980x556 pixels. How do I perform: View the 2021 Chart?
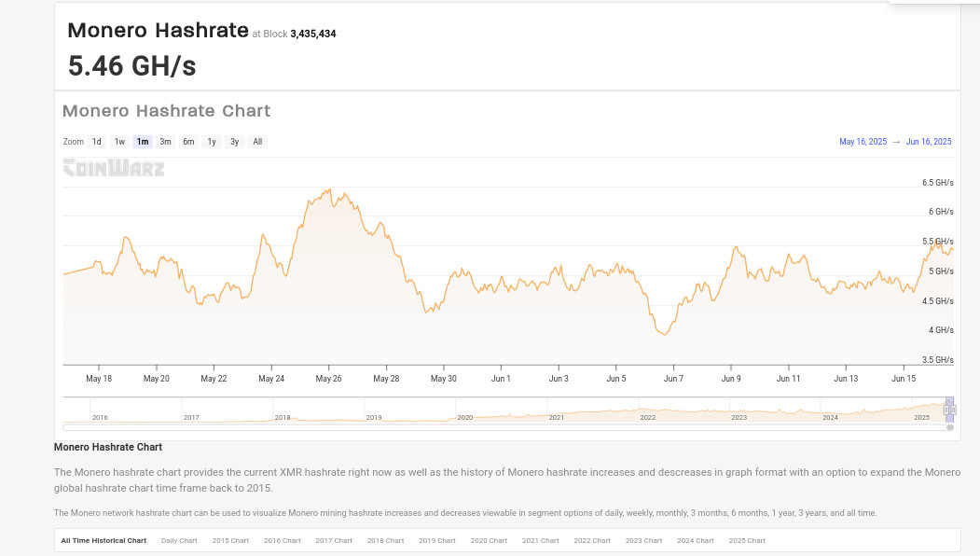(541, 540)
